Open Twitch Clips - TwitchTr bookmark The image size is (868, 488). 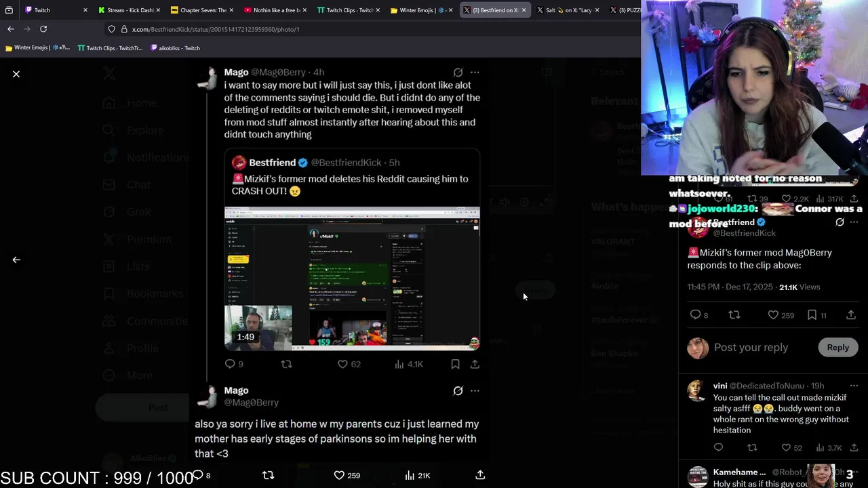pyautogui.click(x=110, y=48)
